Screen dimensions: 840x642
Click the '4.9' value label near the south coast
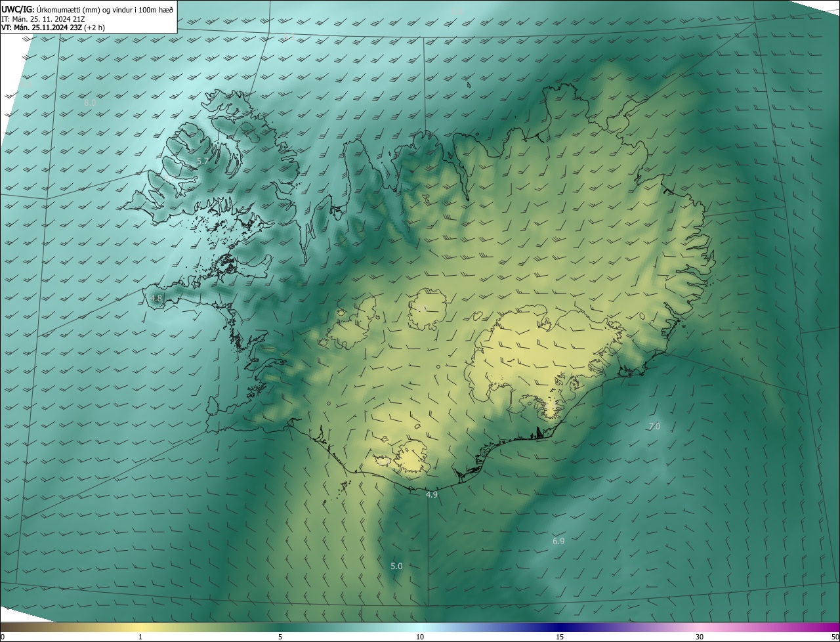point(432,495)
